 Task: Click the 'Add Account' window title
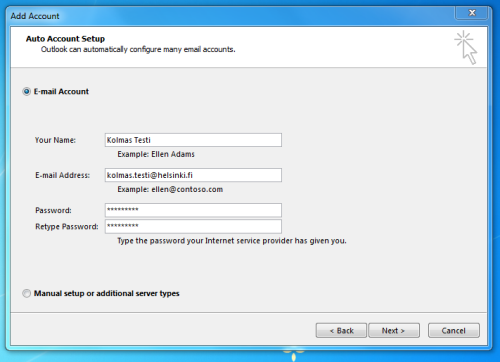pyautogui.click(x=35, y=16)
